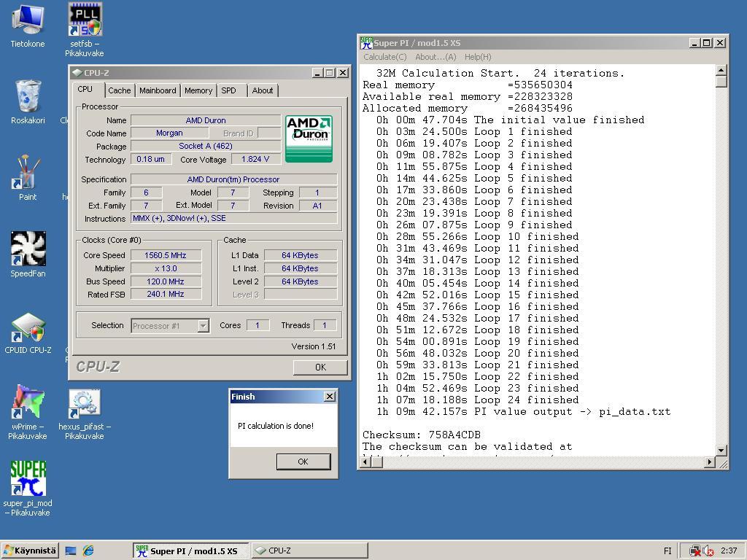Switch to the Memory tab in CPU-Z
This screenshot has width=747, height=560.
tap(198, 90)
